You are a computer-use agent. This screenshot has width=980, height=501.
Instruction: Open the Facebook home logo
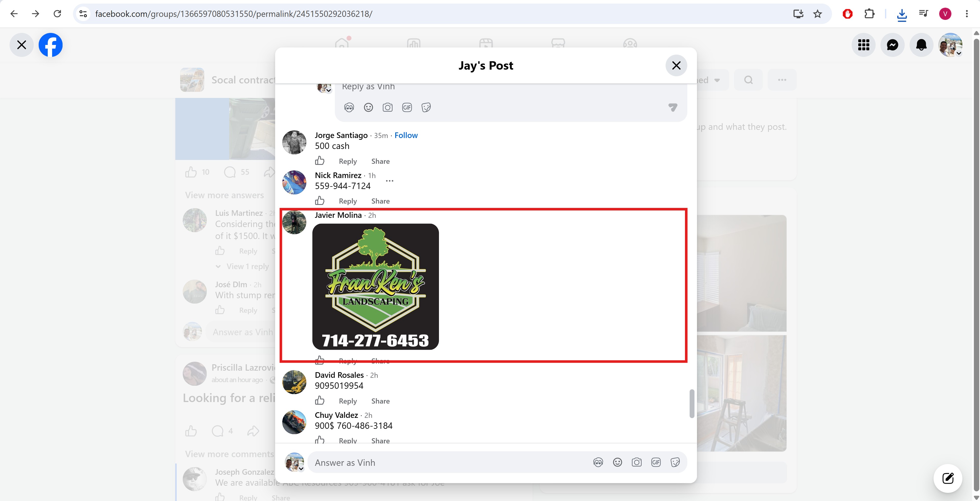click(51, 45)
